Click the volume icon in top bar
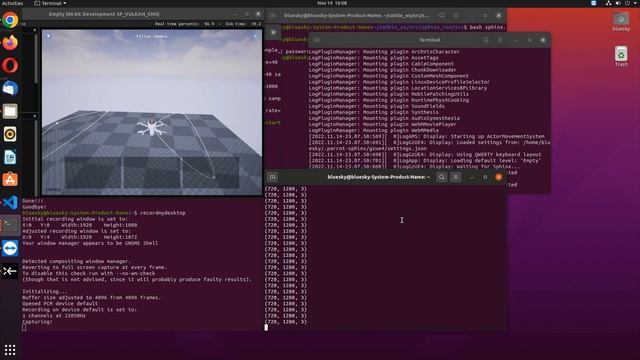 pos(618,3)
